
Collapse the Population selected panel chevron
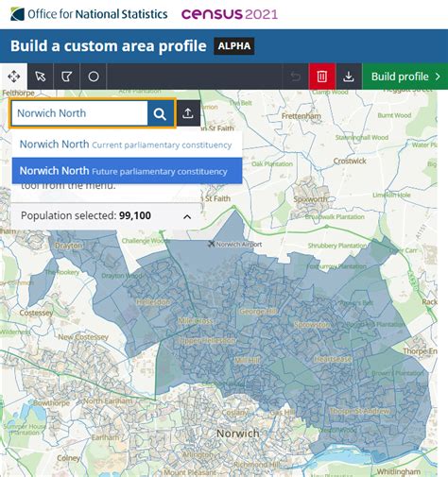click(x=187, y=216)
